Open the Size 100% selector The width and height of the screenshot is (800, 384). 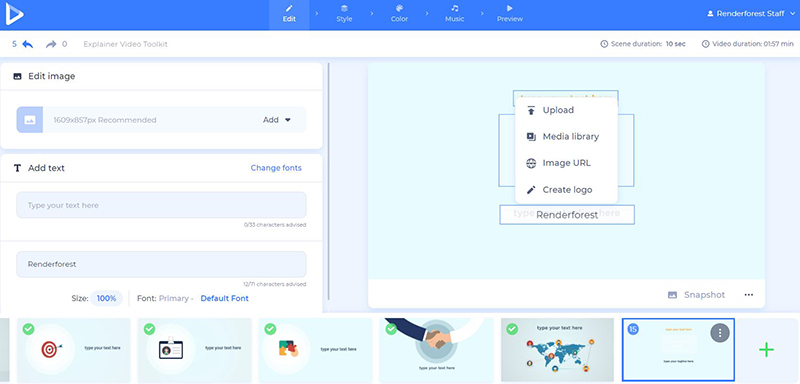click(107, 298)
